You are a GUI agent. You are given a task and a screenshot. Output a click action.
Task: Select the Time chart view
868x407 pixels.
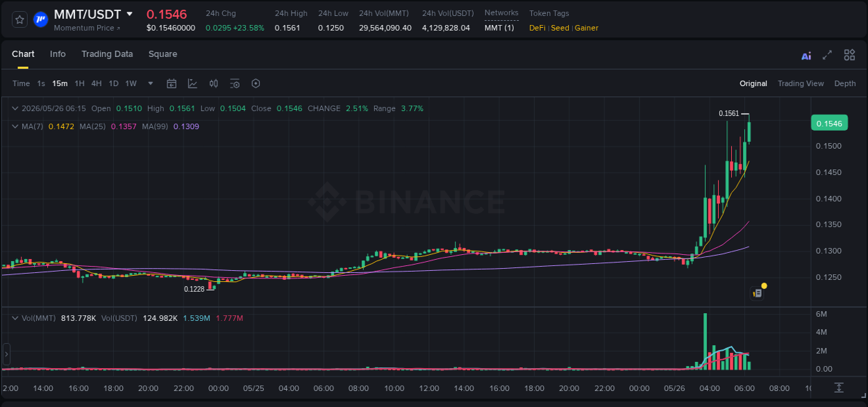(x=21, y=83)
